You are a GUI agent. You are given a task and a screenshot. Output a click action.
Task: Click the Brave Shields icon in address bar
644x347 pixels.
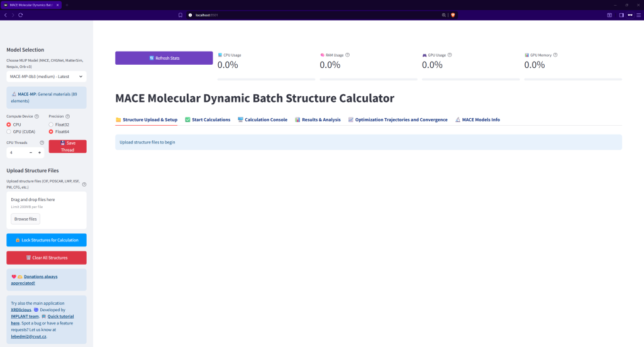tap(452, 14)
